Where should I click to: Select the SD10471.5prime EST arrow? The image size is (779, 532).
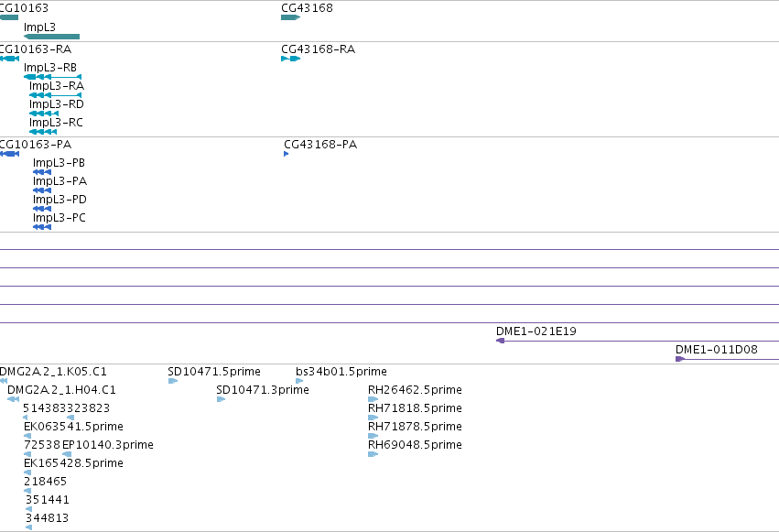point(173,381)
